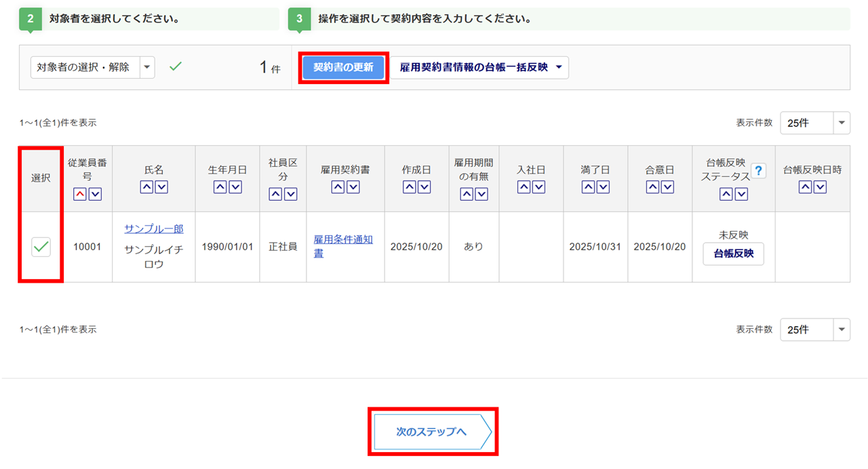Screen dimensions: 868x469
Task: Sort 生年月日 column descending
Action: (235, 188)
